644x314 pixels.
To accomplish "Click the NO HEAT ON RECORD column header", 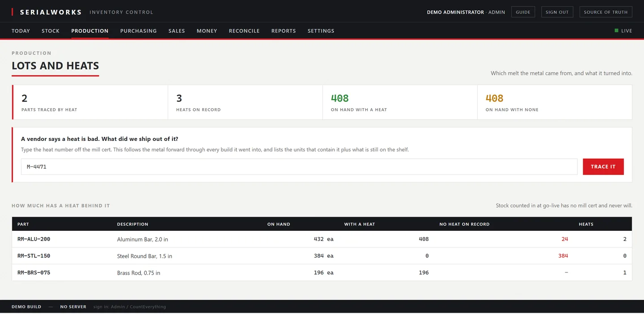I will (464, 224).
